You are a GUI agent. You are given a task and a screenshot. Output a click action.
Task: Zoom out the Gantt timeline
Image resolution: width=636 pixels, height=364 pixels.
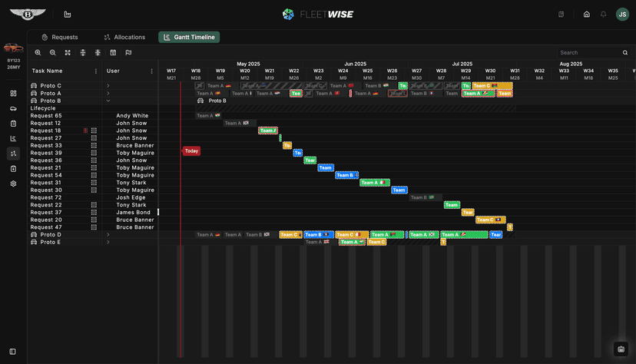tap(53, 53)
